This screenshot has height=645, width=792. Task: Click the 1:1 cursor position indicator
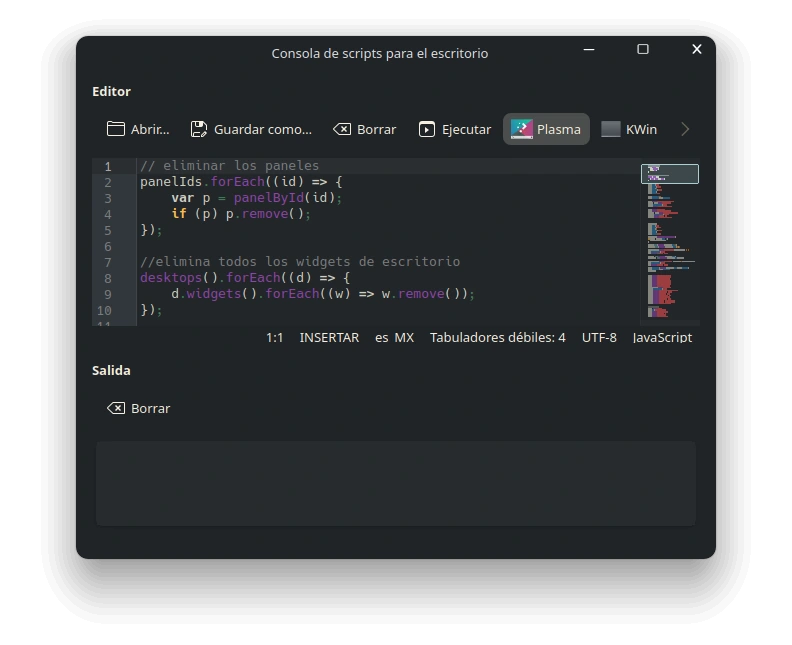275,337
